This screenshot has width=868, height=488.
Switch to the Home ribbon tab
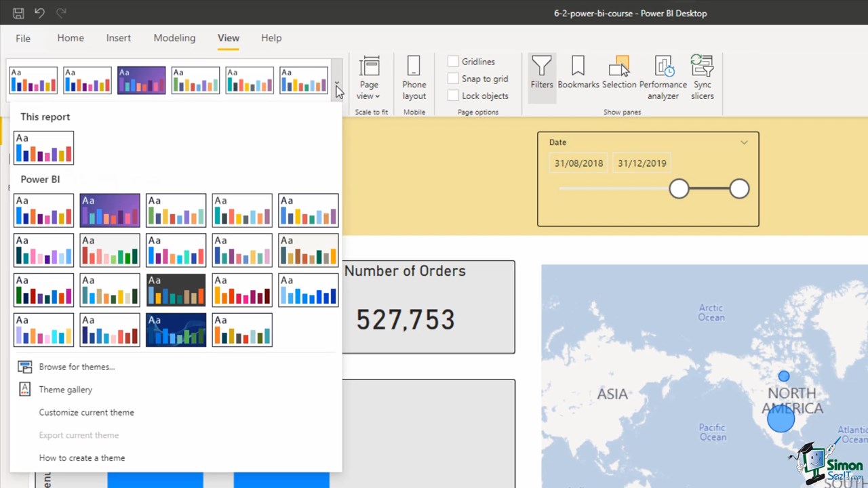(x=71, y=38)
